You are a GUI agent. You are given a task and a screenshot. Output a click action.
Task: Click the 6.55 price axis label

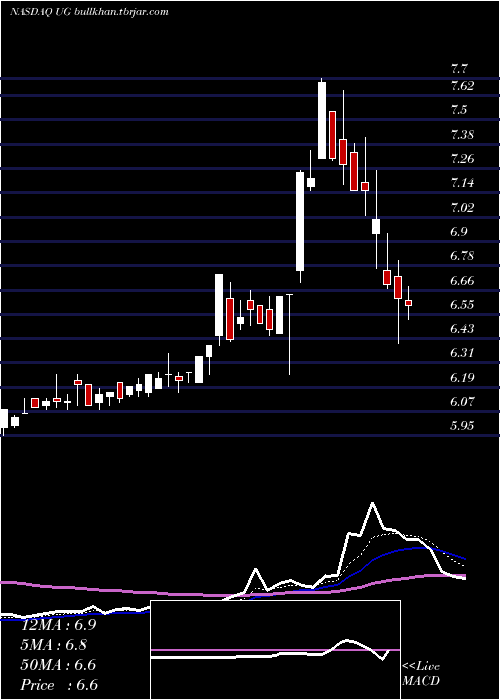point(462,305)
